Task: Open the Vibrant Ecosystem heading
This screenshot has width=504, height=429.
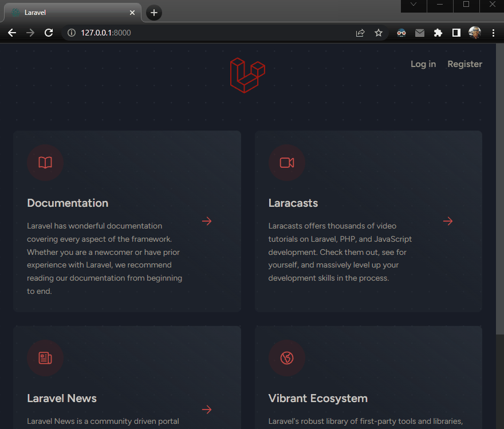Action: coord(318,399)
